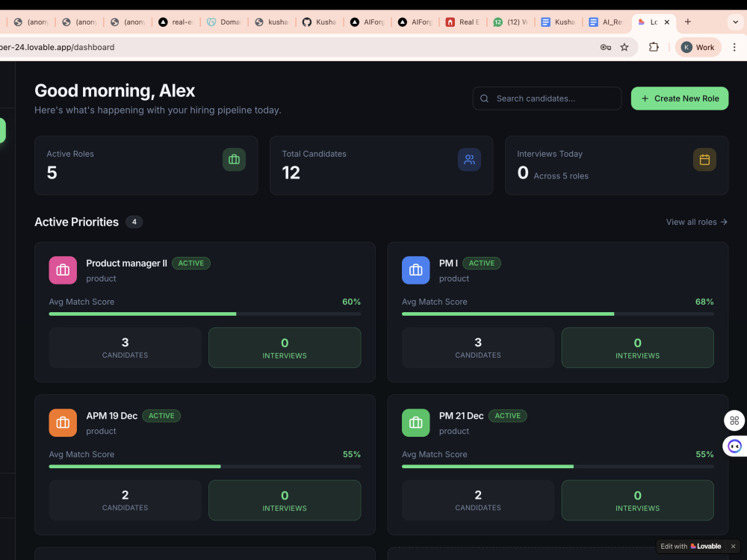Click the Total Candidates value 12
The height and width of the screenshot is (560, 747).
click(x=291, y=172)
